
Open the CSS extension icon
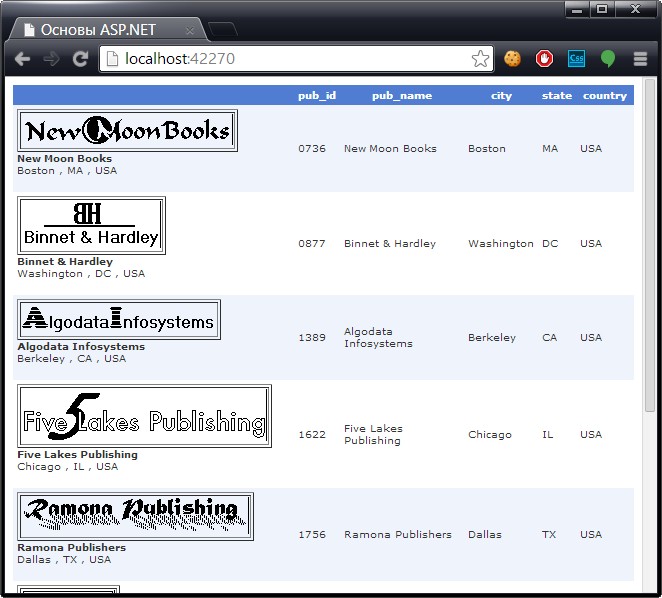pos(576,59)
